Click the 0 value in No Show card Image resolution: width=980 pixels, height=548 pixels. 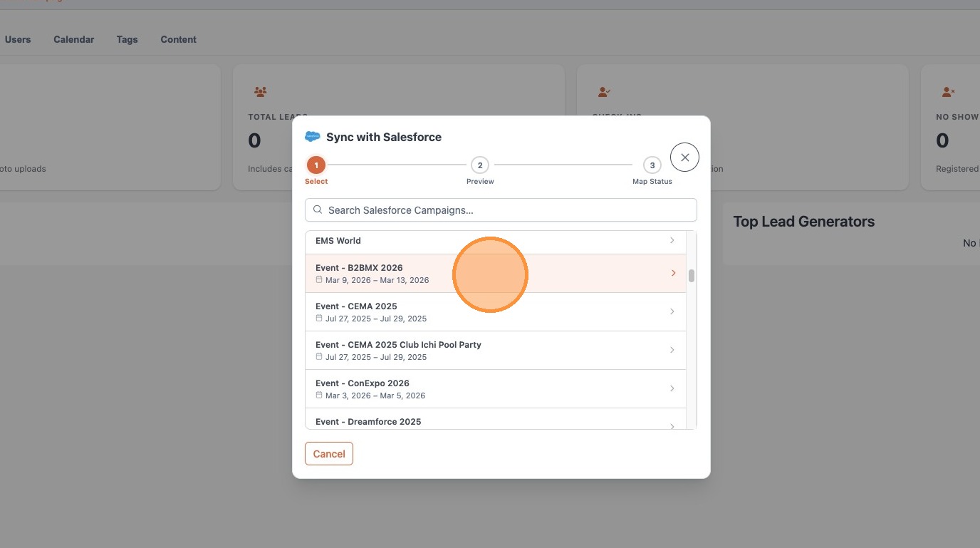[942, 141]
